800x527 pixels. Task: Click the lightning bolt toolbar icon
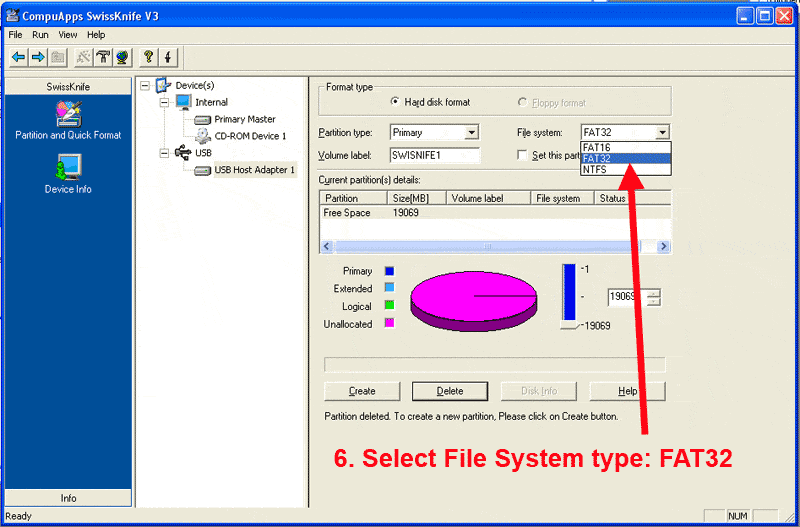pyautogui.click(x=167, y=57)
